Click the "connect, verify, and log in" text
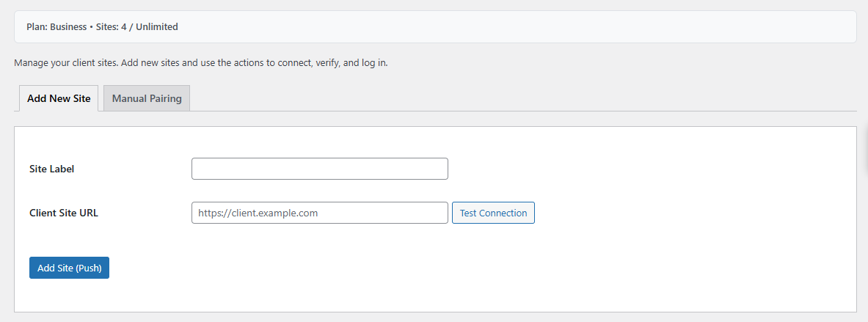The image size is (868, 322). click(x=332, y=63)
